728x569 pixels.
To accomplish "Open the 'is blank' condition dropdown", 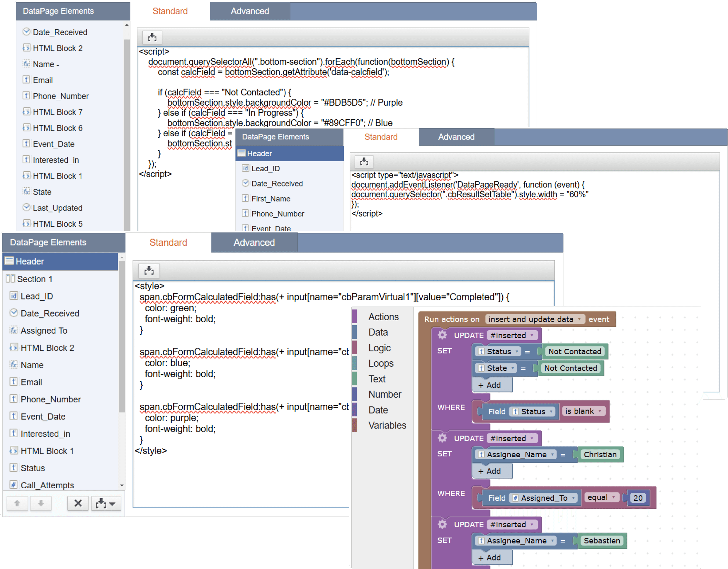I will (583, 411).
